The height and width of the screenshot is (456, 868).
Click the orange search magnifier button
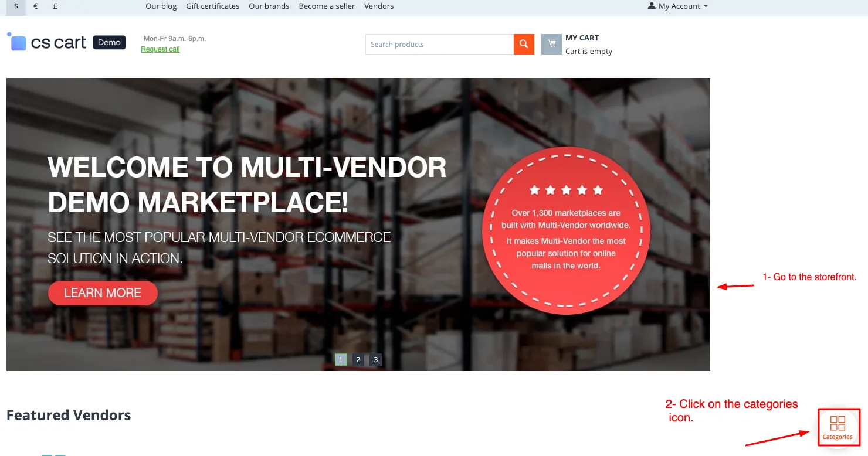[x=524, y=45]
